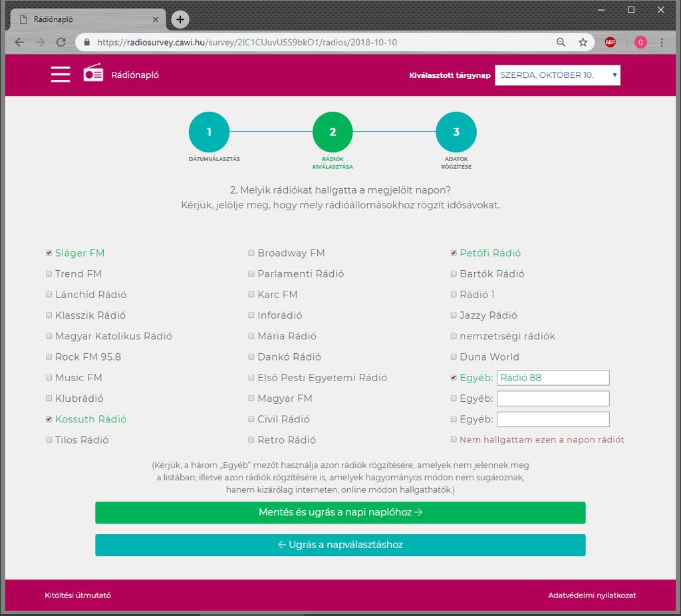Close the browser window

(660, 9)
